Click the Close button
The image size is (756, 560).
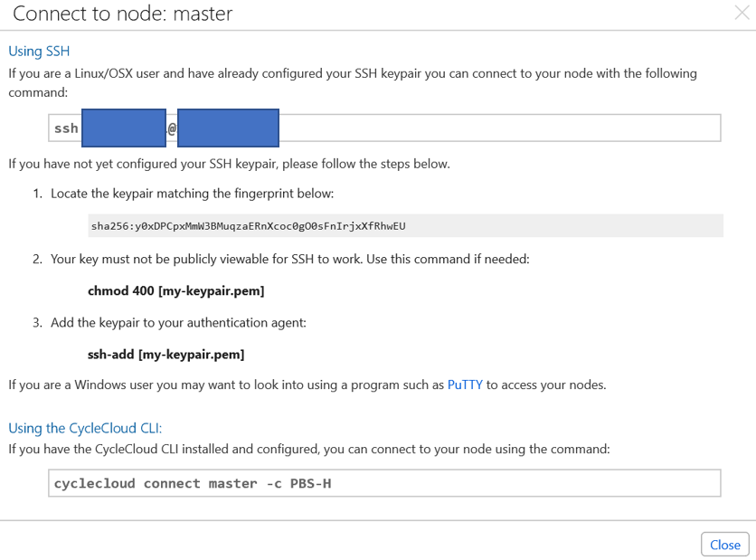click(x=724, y=544)
